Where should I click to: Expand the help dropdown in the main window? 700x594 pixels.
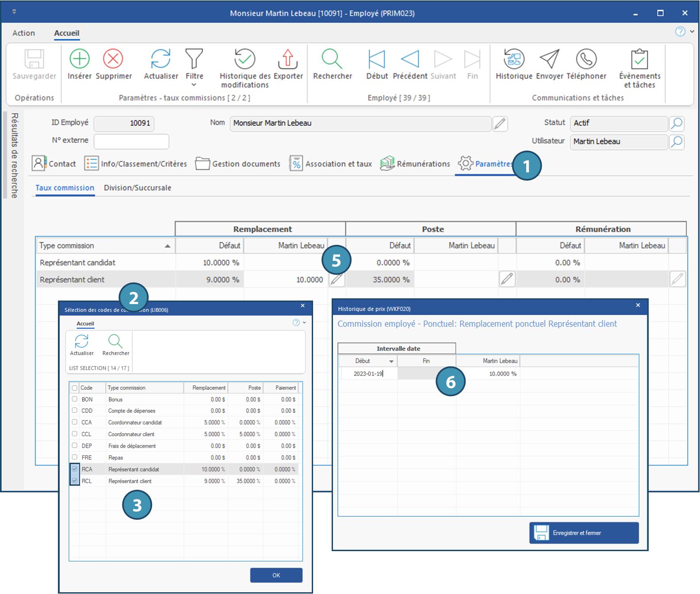(x=692, y=31)
